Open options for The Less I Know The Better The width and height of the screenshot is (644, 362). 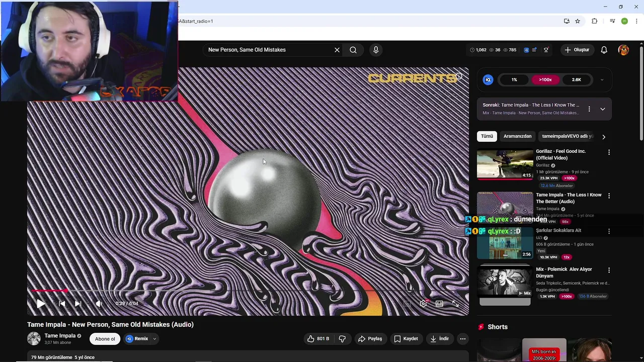609,196
